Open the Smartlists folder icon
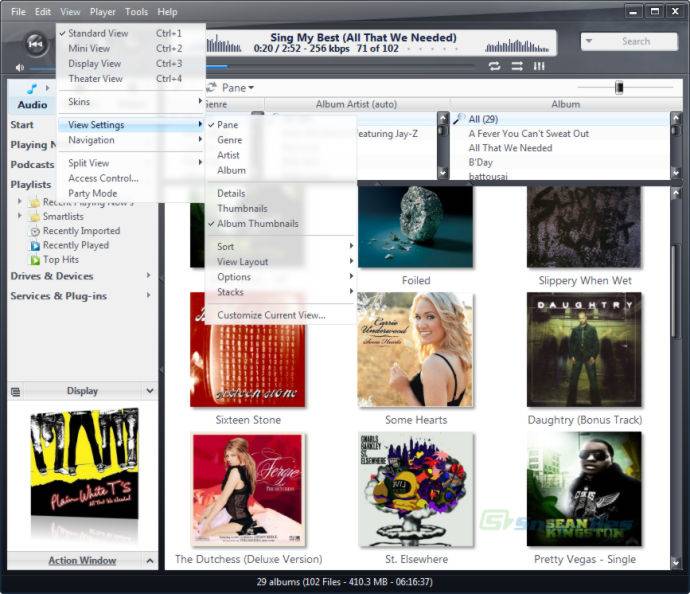The image size is (690, 594). tap(34, 217)
